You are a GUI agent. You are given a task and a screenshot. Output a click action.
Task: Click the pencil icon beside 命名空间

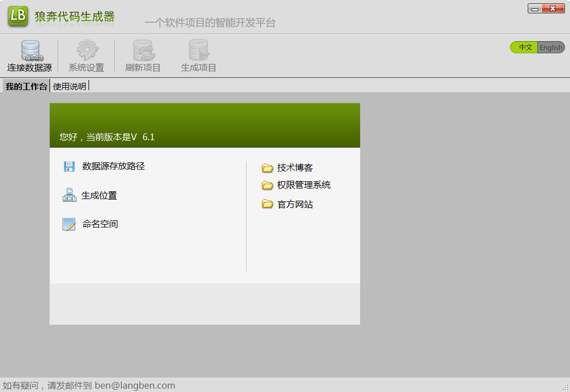click(x=69, y=224)
